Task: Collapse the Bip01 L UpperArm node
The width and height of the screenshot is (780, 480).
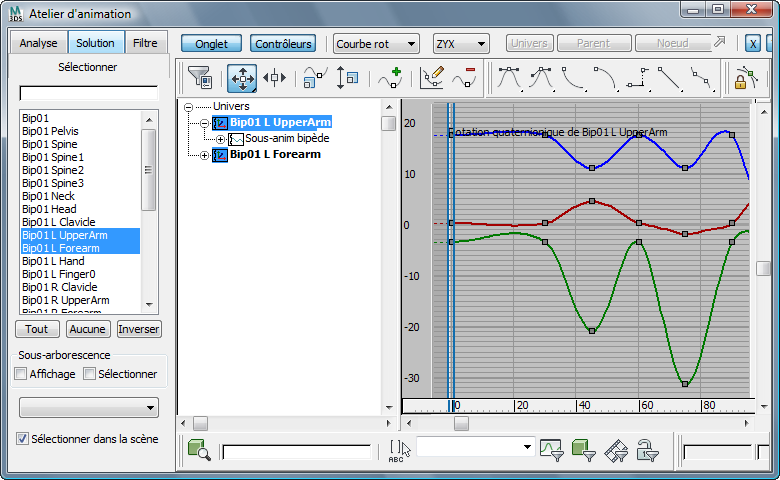Action: pyautogui.click(x=204, y=123)
